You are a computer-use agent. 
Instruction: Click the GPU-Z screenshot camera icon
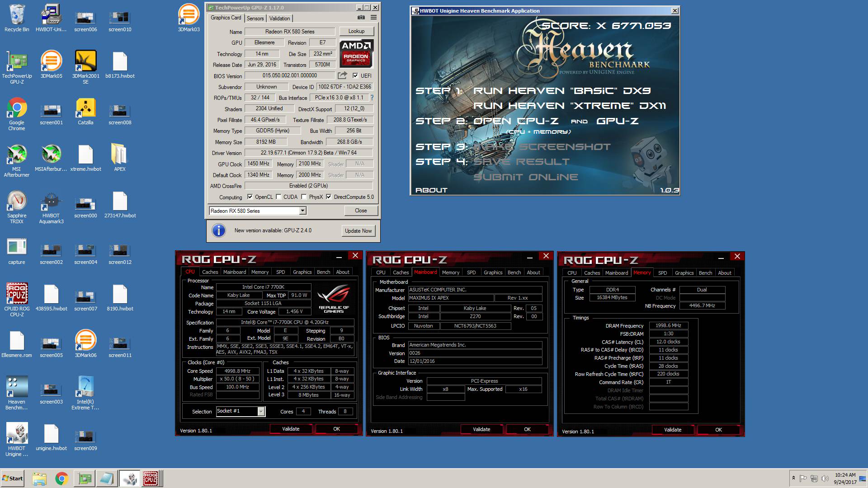point(361,18)
